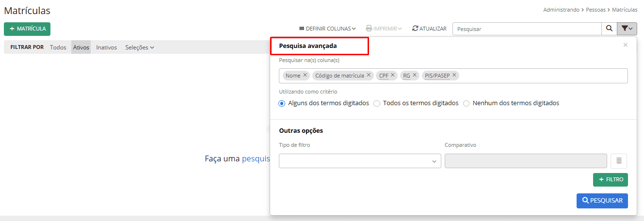Click the blue Pesquisar button

[x=602, y=201]
